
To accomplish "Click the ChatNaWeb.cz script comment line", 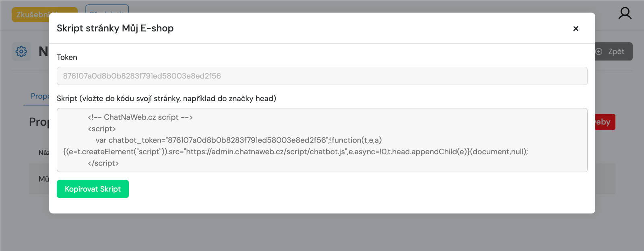I will [140, 117].
